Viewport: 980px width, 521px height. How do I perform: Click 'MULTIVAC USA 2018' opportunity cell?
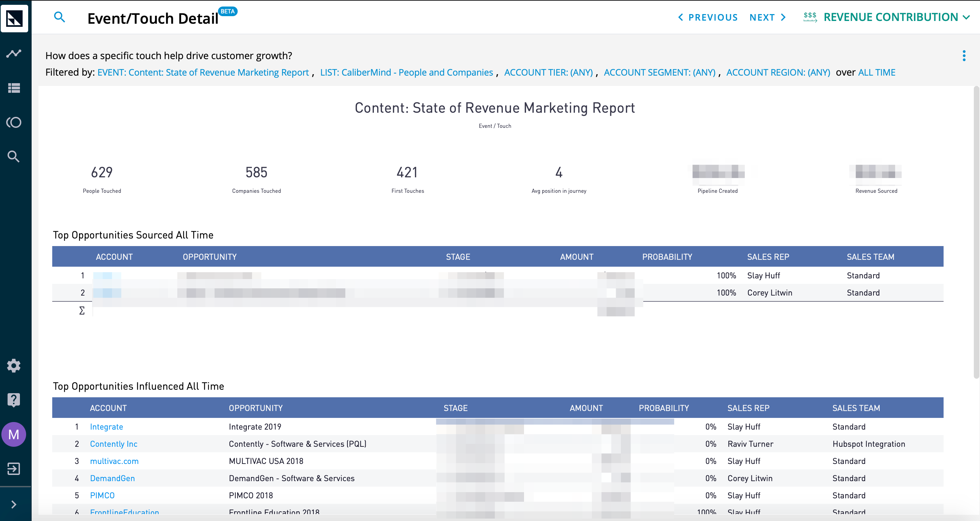click(266, 461)
